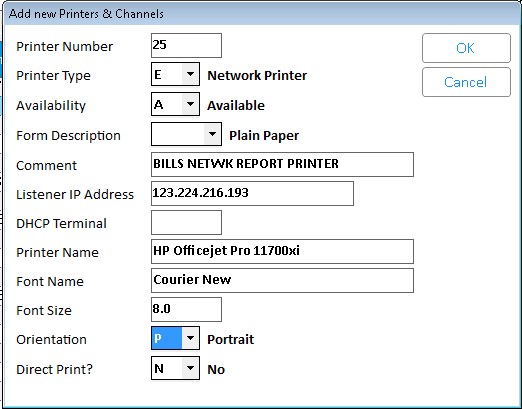This screenshot has height=409, width=522.
Task: Select the Font Size input box
Action: pyautogui.click(x=186, y=309)
